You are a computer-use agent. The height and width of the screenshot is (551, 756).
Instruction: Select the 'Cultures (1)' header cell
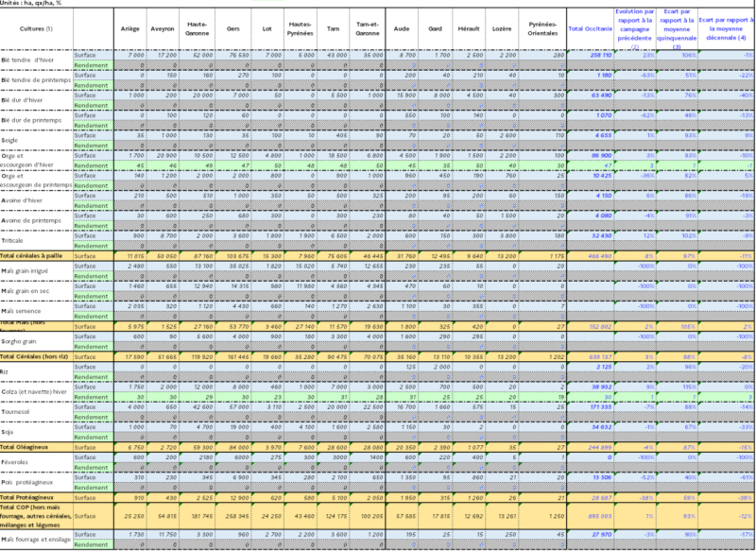[36, 29]
